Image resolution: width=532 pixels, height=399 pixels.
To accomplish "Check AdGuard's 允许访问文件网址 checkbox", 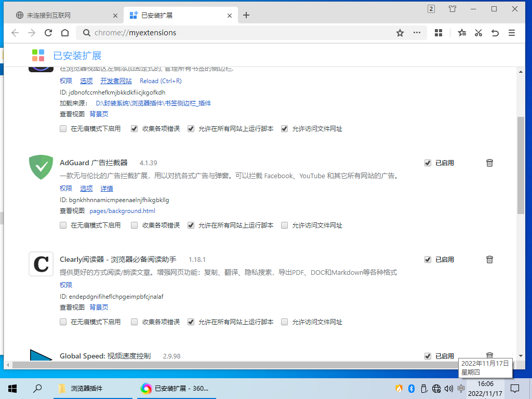I will pos(285,225).
